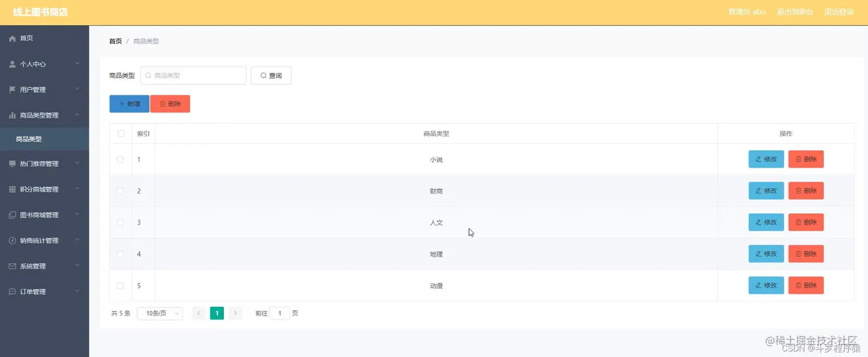Click the magnifier icon inside the search box
Image resolution: width=868 pixels, height=357 pixels.
click(x=149, y=75)
